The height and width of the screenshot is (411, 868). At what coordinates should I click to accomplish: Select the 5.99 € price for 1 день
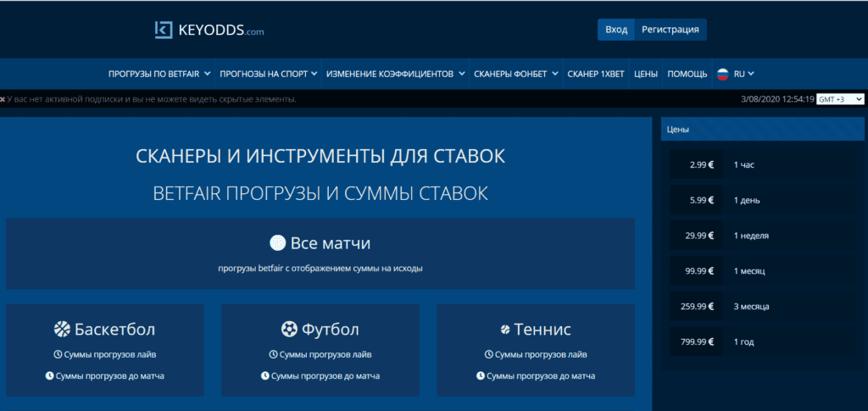pos(696,200)
